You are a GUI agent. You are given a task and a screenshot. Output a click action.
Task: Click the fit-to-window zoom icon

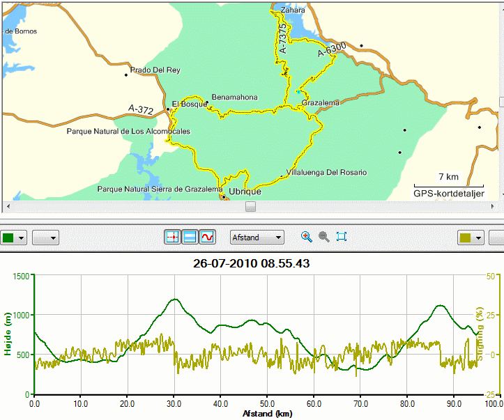click(x=342, y=237)
